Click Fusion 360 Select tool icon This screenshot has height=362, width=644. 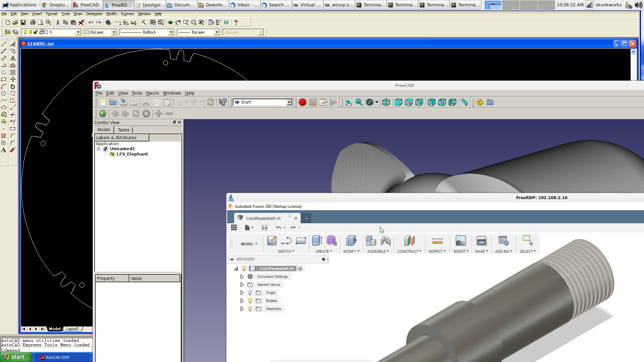point(528,240)
